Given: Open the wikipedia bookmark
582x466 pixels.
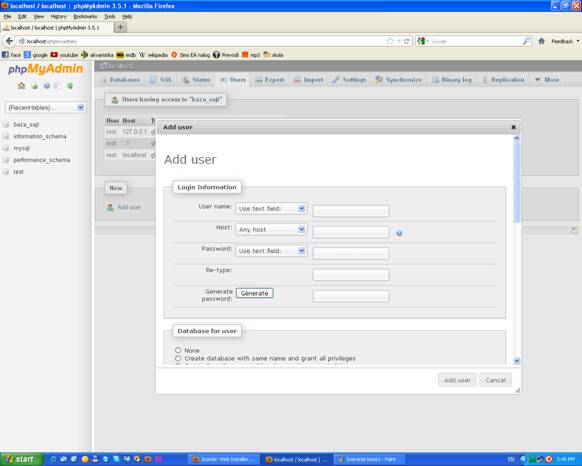Looking at the screenshot, I should click(153, 55).
